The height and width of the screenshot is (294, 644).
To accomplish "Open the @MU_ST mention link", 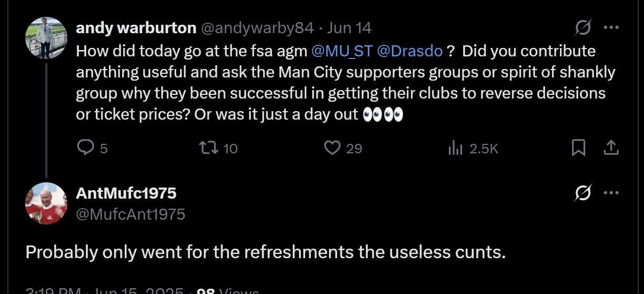I will (x=342, y=51).
